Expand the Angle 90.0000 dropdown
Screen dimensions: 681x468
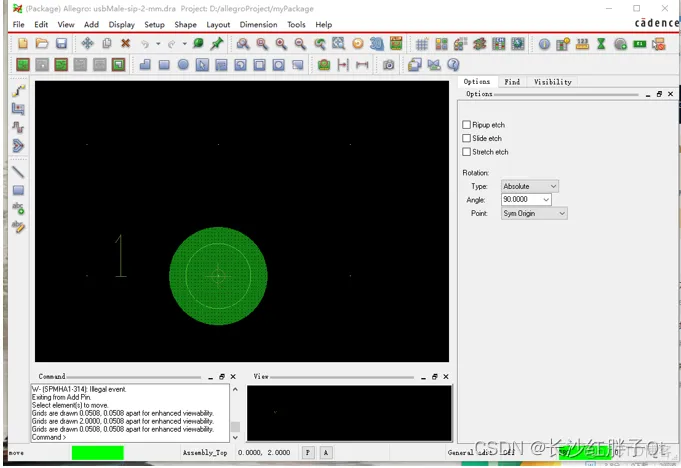pos(546,199)
